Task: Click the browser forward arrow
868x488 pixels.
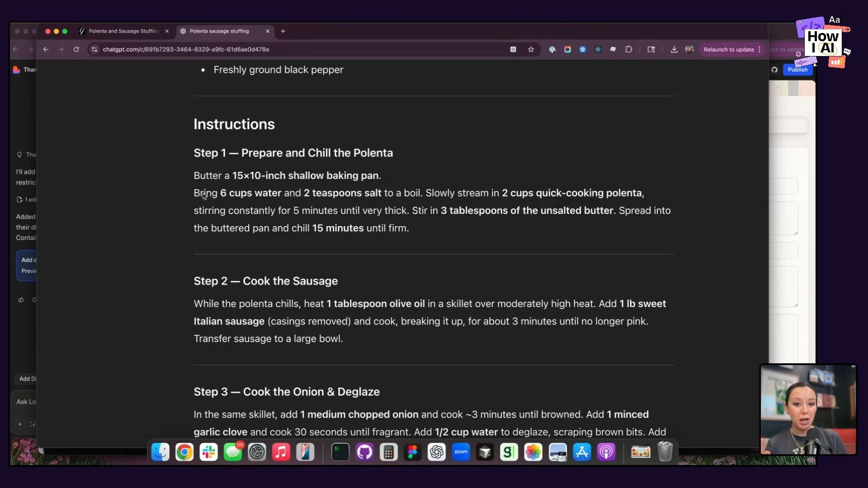Action: pyautogui.click(x=61, y=49)
